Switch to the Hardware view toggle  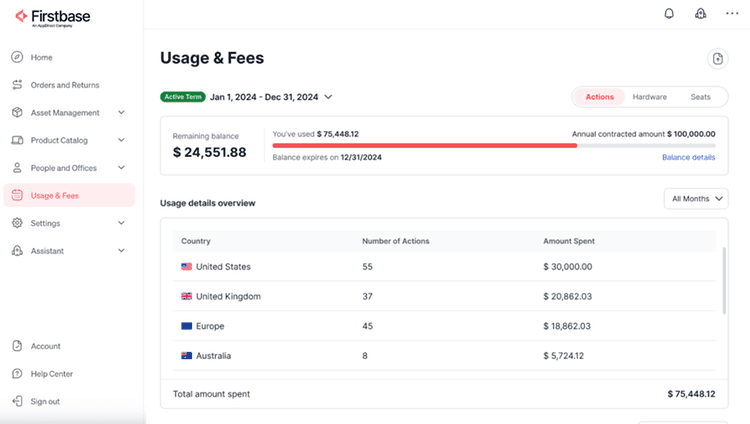[x=650, y=97]
